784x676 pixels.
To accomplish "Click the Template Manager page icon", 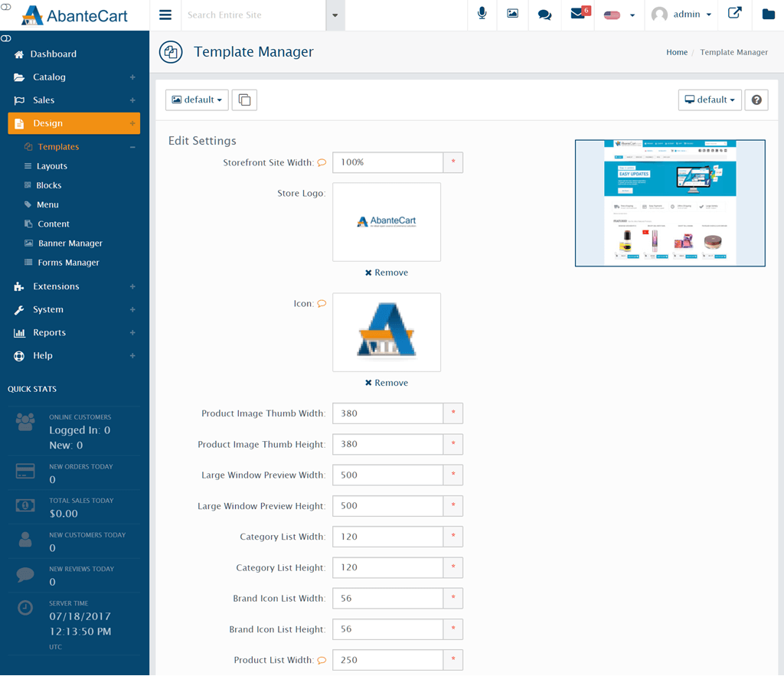I will click(x=171, y=52).
